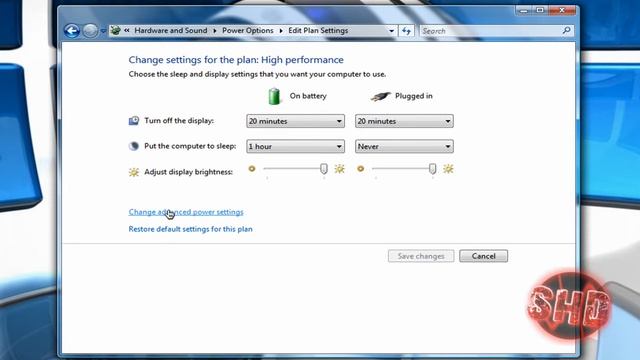Click sun icon beside Adjust display brightness
Viewport: 640px width, 360px height.
coord(134,172)
